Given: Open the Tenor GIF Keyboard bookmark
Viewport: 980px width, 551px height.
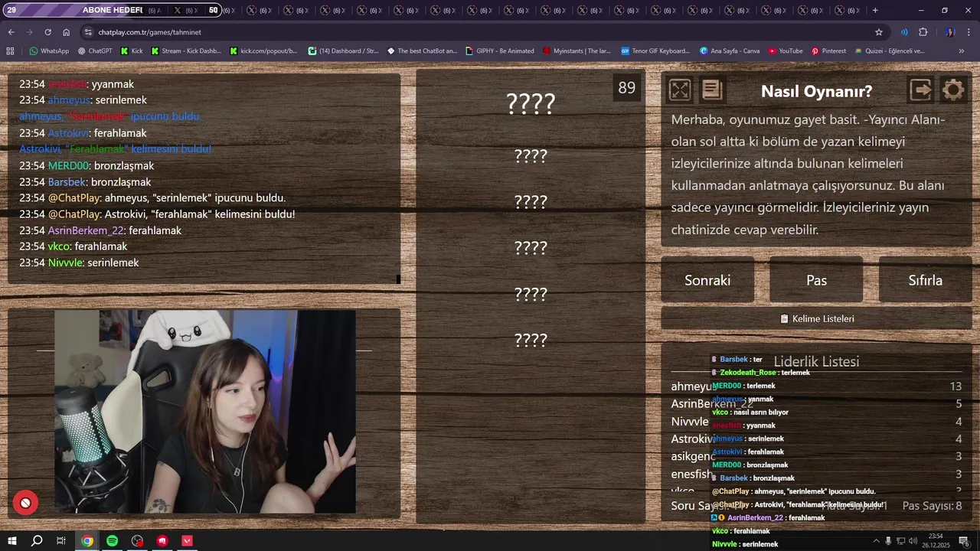Looking at the screenshot, I should tap(655, 51).
